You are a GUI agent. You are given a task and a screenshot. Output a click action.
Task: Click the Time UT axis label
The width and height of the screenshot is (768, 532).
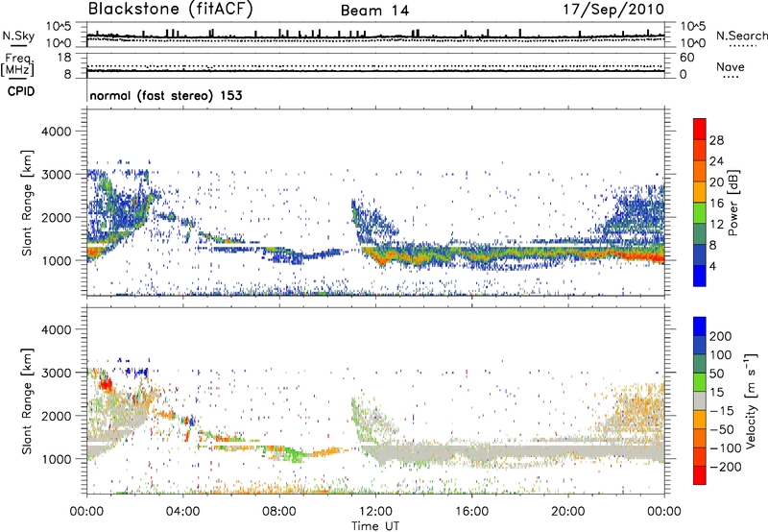coord(375,526)
